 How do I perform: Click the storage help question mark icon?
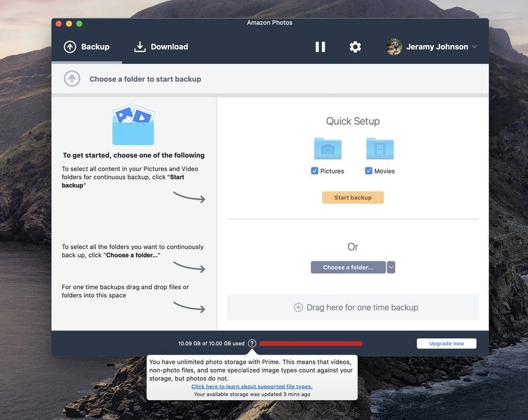point(252,343)
